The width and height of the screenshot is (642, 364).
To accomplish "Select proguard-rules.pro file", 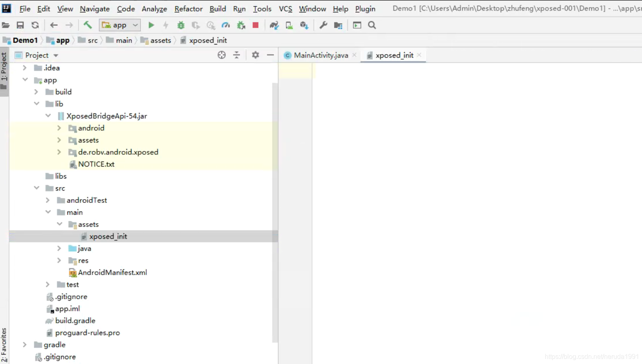I will click(x=87, y=333).
